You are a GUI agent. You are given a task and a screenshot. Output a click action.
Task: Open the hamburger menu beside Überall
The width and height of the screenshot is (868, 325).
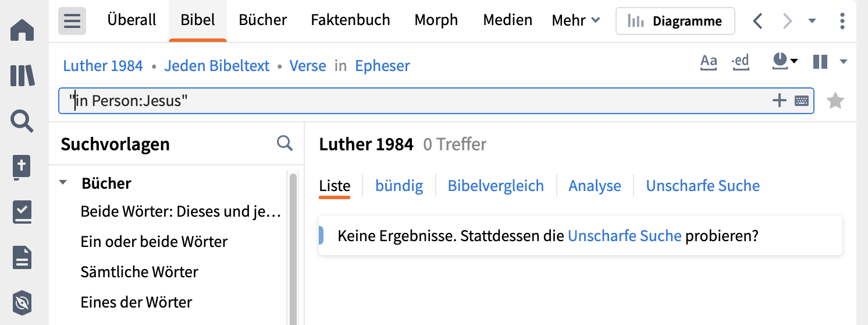tap(72, 21)
